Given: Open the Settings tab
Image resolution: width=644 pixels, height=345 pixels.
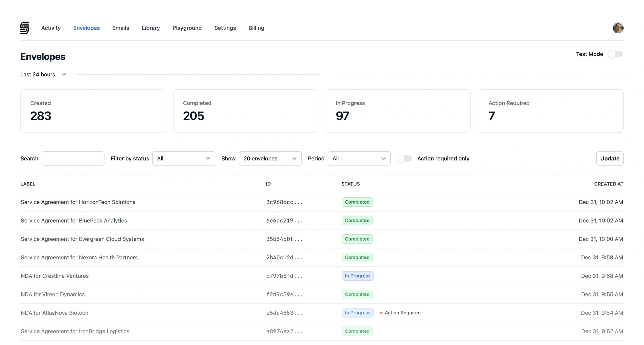Looking at the screenshot, I should [x=225, y=28].
